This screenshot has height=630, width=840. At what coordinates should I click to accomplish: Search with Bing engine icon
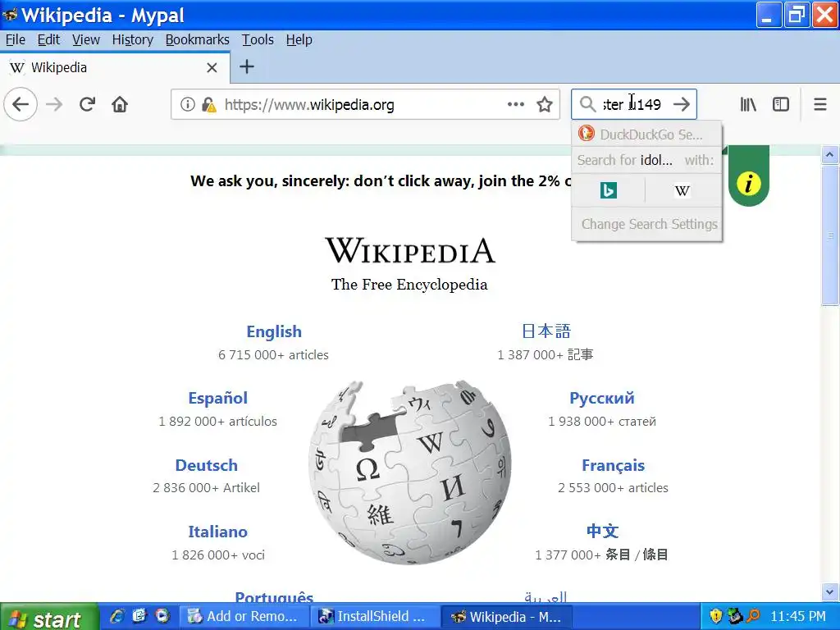(608, 190)
